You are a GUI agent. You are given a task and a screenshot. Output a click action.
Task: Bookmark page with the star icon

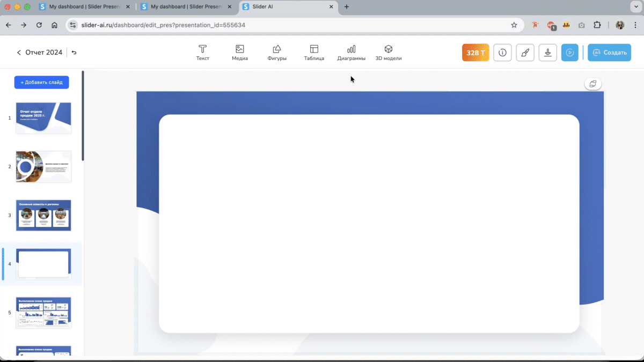pos(514,25)
